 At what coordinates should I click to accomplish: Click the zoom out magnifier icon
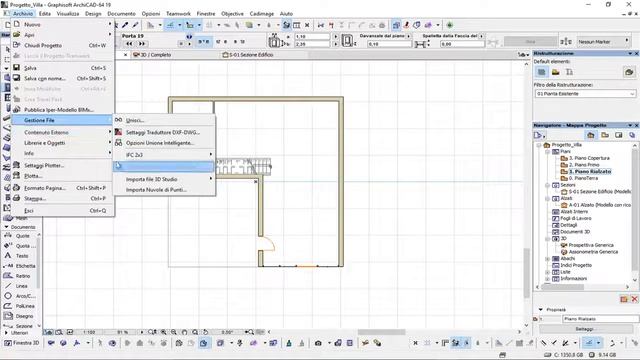point(174,332)
